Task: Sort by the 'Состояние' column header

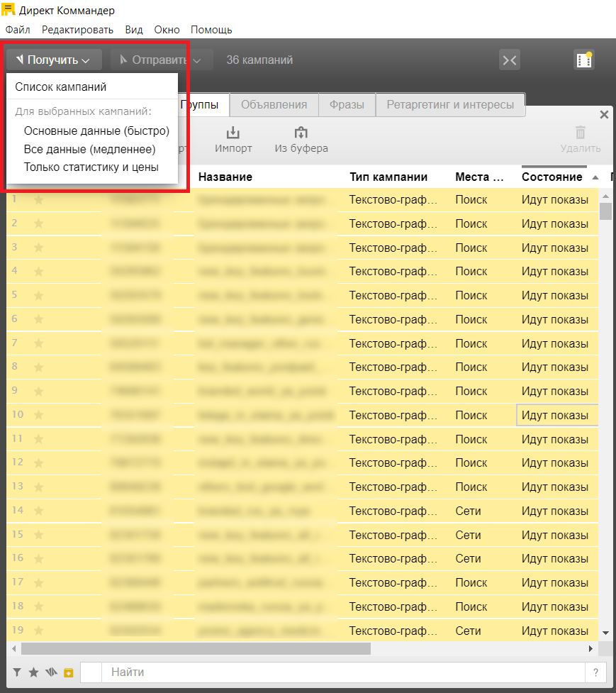Action: pyautogui.click(x=552, y=177)
